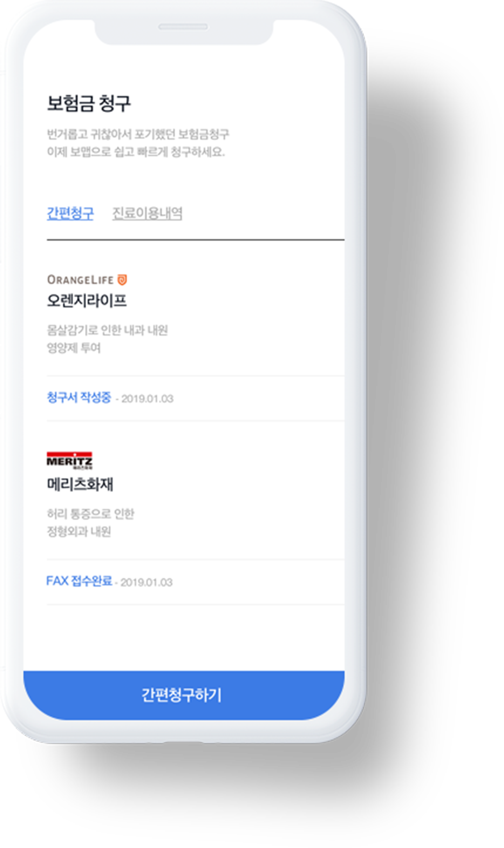This screenshot has height=848, width=504.
Task: Click the 영양제 투여 detail line
Action: (x=73, y=348)
